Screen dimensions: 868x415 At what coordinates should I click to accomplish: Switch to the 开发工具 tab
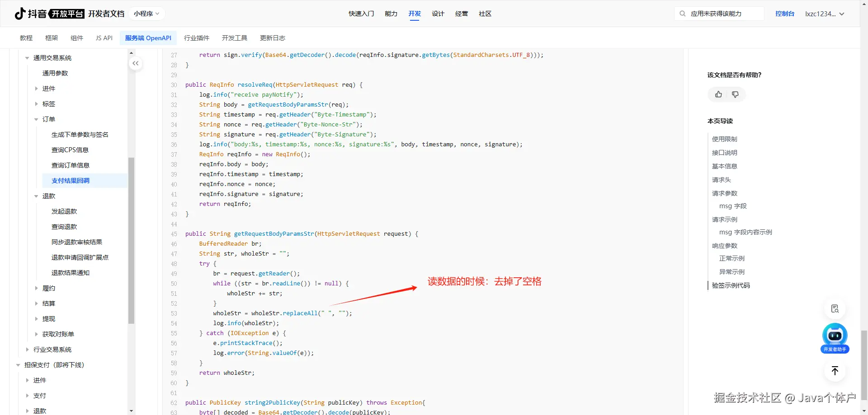tap(235, 38)
